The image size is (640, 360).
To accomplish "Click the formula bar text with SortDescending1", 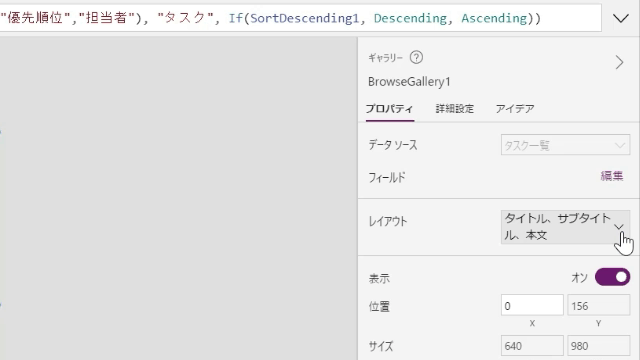I will 304,18.
